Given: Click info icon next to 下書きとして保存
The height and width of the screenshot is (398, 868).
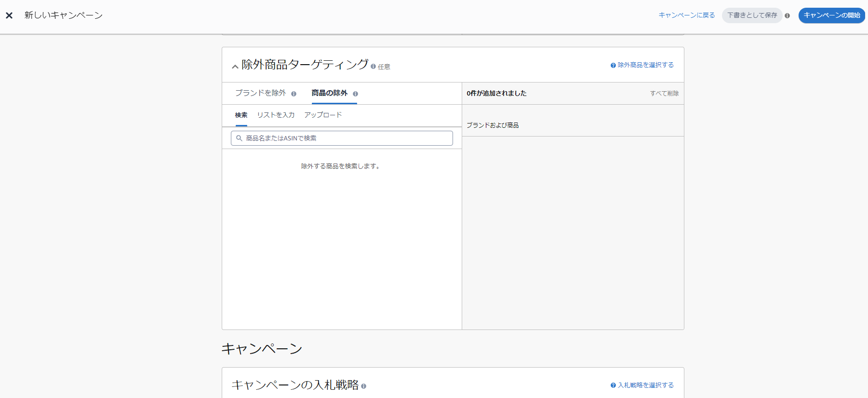Looking at the screenshot, I should [x=787, y=15].
